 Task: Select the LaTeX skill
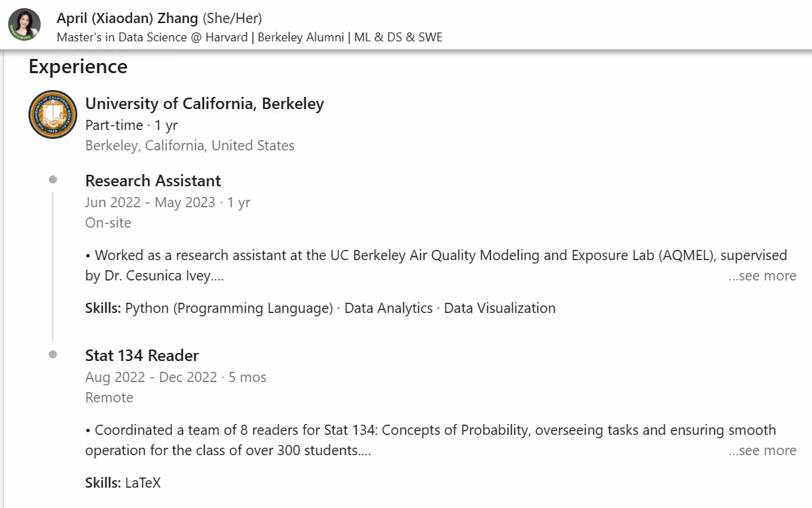tap(143, 482)
